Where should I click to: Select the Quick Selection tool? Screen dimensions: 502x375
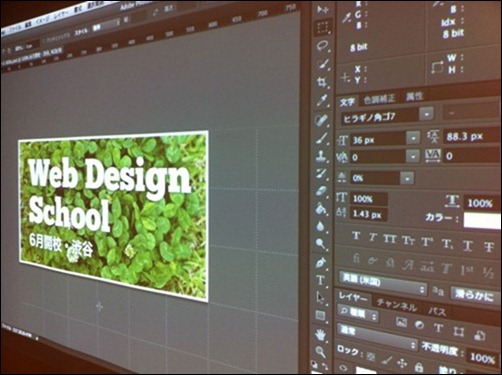322,64
